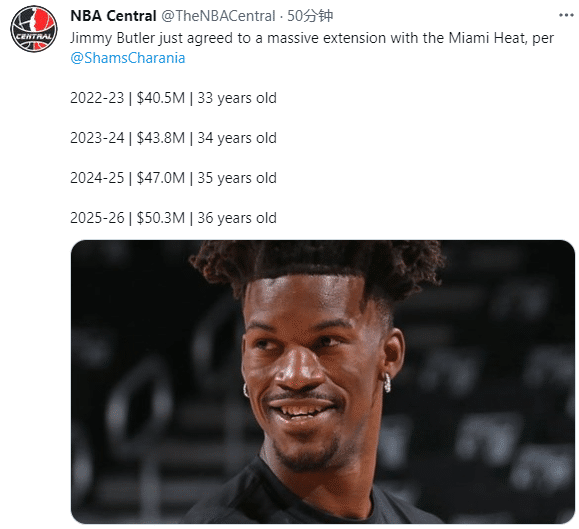Image resolution: width=579 pixels, height=529 pixels.
Task: Click the NBA Central display name
Action: point(113,16)
